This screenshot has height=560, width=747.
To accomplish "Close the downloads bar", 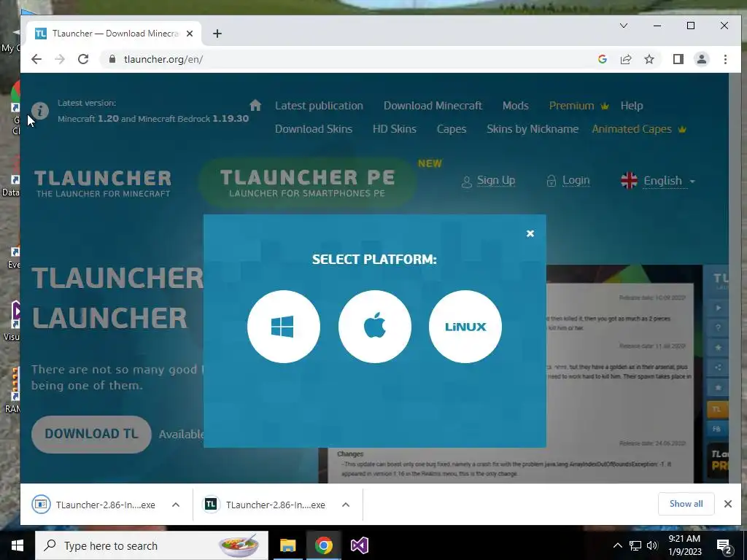I will click(x=727, y=504).
